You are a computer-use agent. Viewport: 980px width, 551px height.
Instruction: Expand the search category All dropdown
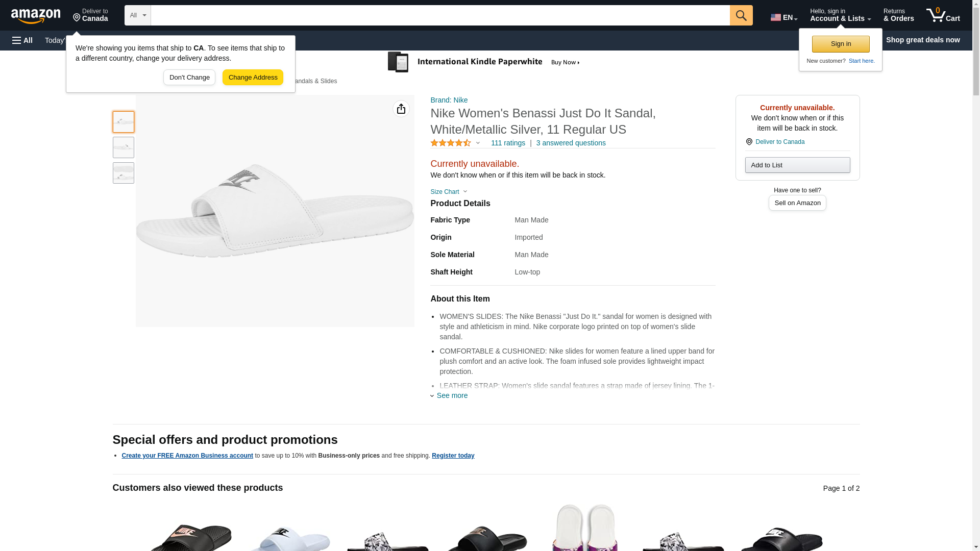(x=137, y=15)
